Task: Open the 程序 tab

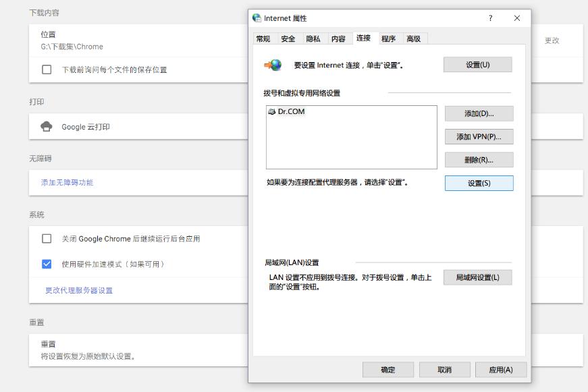Action: pos(388,39)
